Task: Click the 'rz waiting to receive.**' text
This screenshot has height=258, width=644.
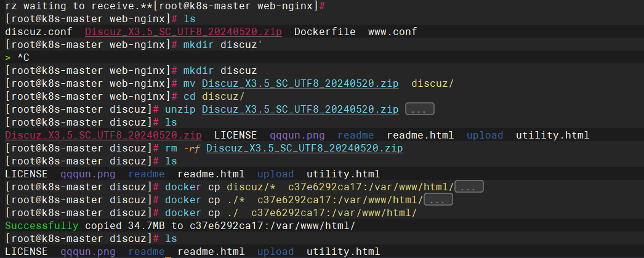Action: tap(78, 6)
